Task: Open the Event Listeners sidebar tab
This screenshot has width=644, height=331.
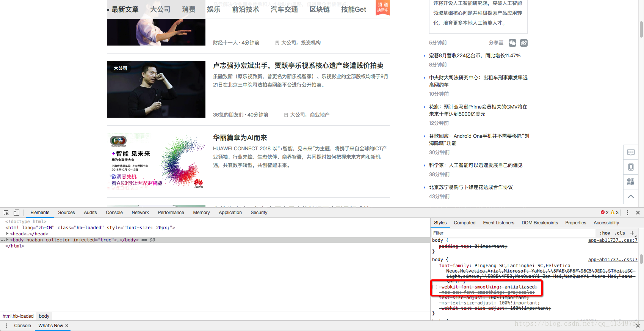Action: [498, 223]
